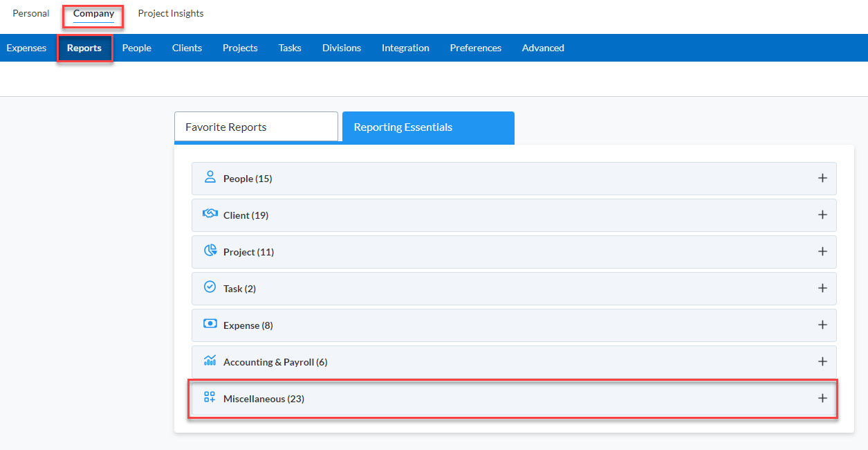The width and height of the screenshot is (868, 450).
Task: Open Tasks navigation item
Action: [290, 48]
